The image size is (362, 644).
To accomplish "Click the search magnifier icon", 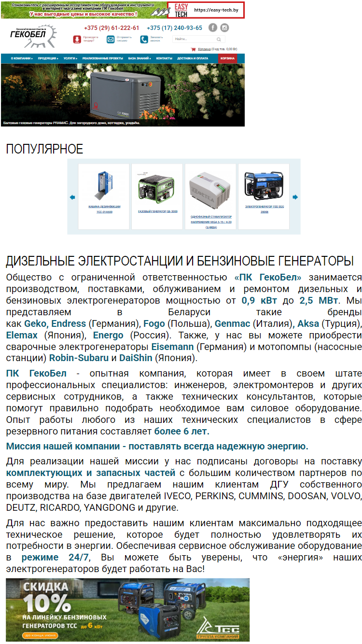I will 219,39.
